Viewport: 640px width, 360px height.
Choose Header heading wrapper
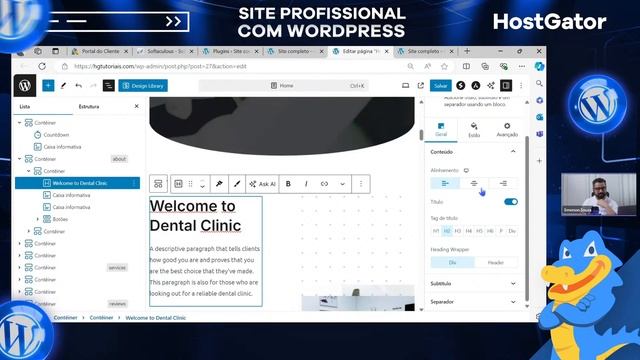pos(496,262)
